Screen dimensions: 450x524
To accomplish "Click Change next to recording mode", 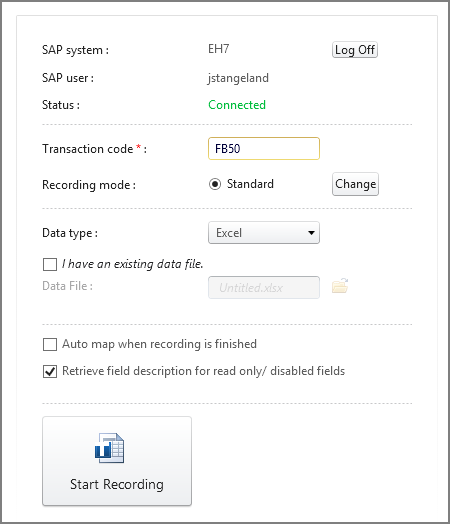I will click(x=355, y=184).
